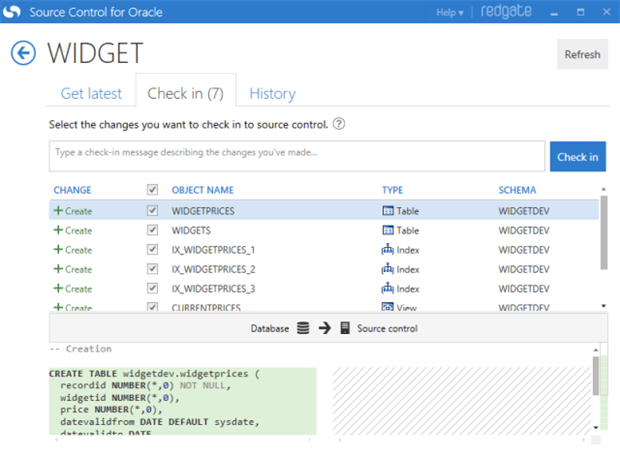
Task: Select the WIDGETS object name
Action: [191, 230]
